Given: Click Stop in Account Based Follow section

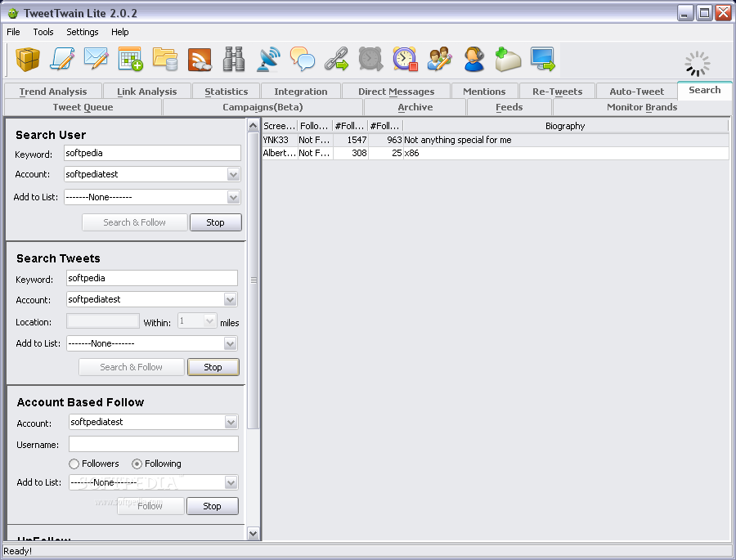Looking at the screenshot, I should 212,506.
